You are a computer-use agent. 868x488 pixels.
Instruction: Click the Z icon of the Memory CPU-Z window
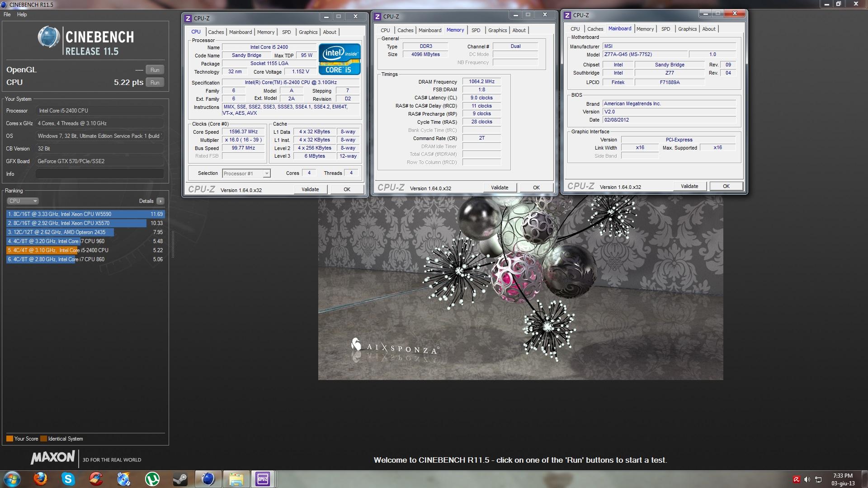tap(378, 17)
